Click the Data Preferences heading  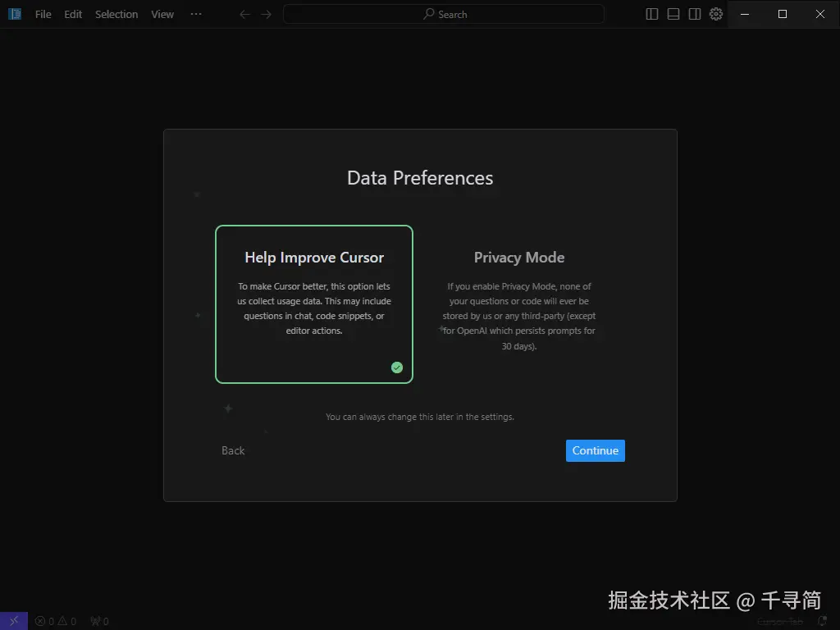click(x=420, y=178)
